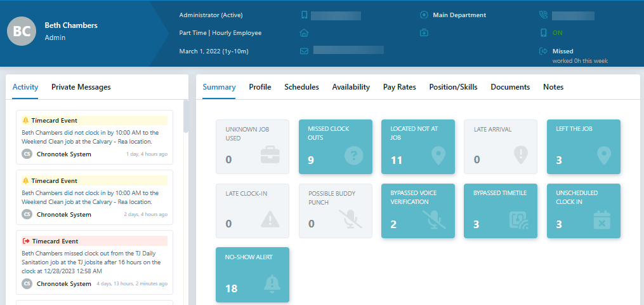Click the CS avatar in the missed clock out card

click(27, 283)
